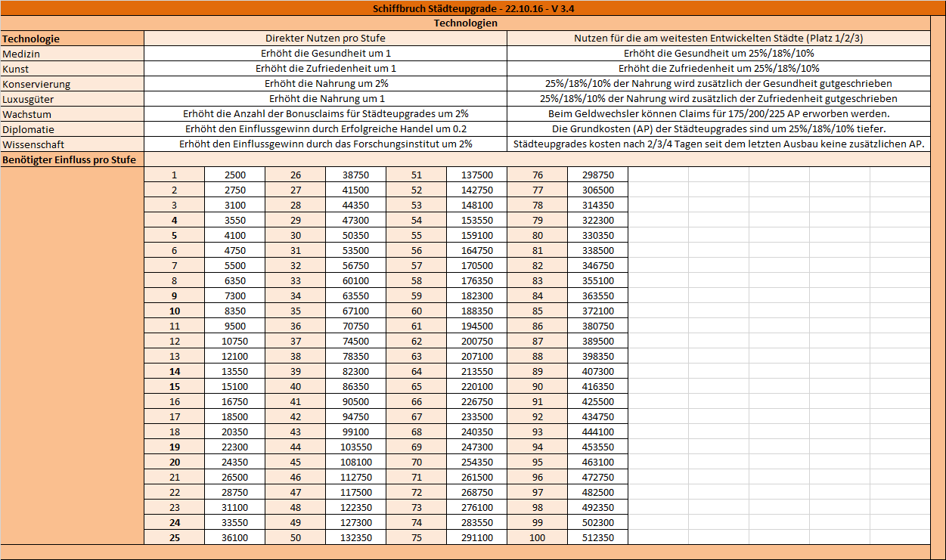Image resolution: width=946 pixels, height=560 pixels.
Task: Click the bold level number "10"
Action: (174, 311)
